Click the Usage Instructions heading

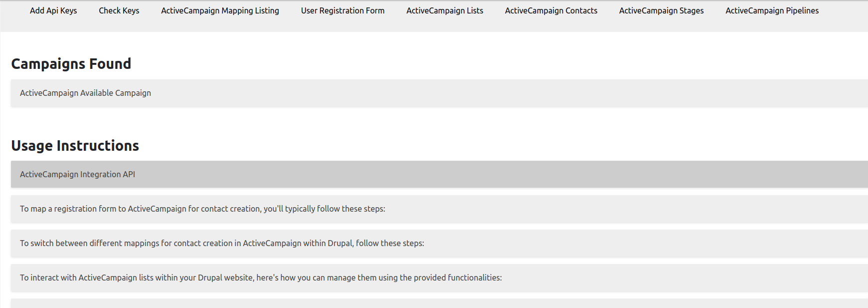75,146
